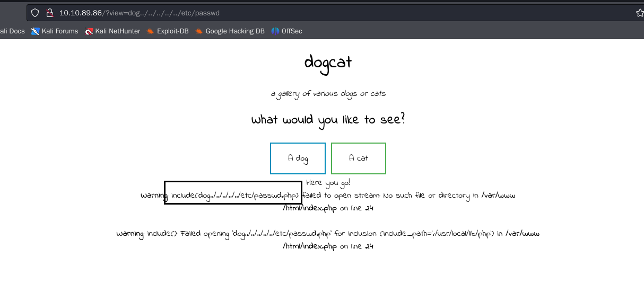644x292 pixels.
Task: Open the OffSec bookmark
Action: pos(286,31)
